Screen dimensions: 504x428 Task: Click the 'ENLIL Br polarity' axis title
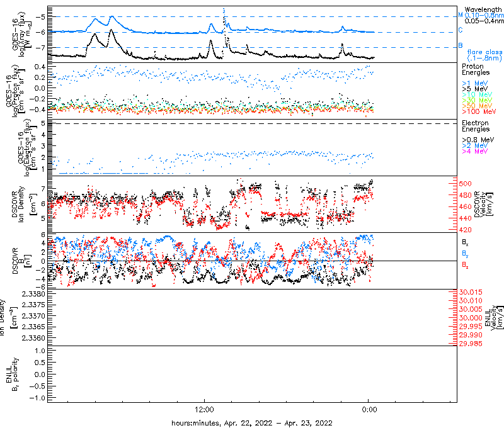(12, 374)
